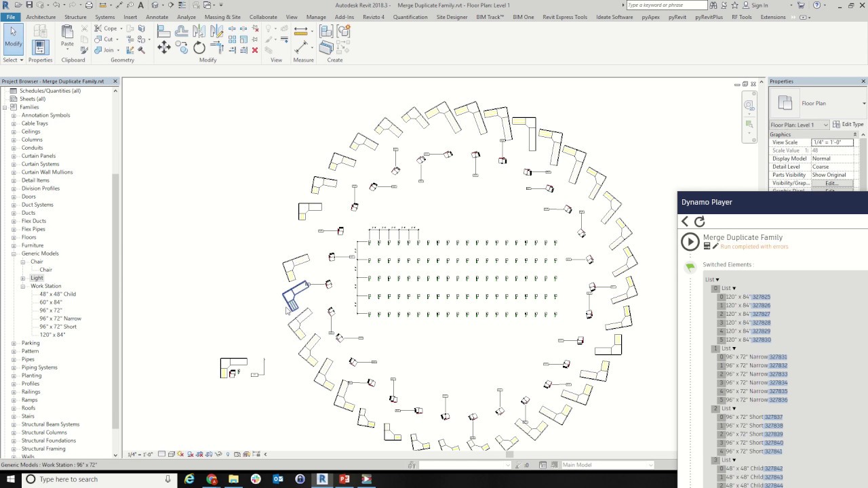Open the Floor Plan: Level 1 instance dropdown
This screenshot has height=488, width=868.
(800, 125)
